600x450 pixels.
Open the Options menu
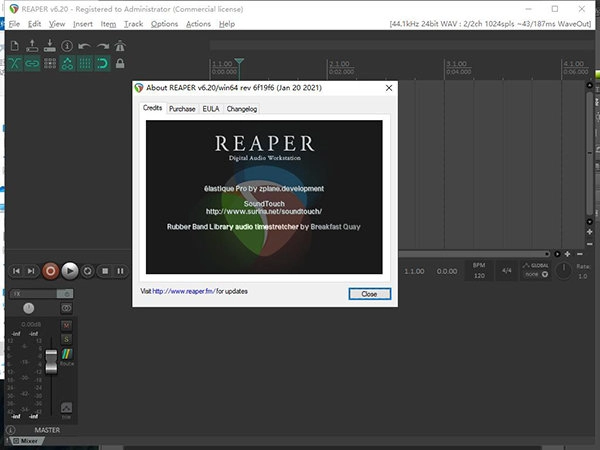click(164, 23)
